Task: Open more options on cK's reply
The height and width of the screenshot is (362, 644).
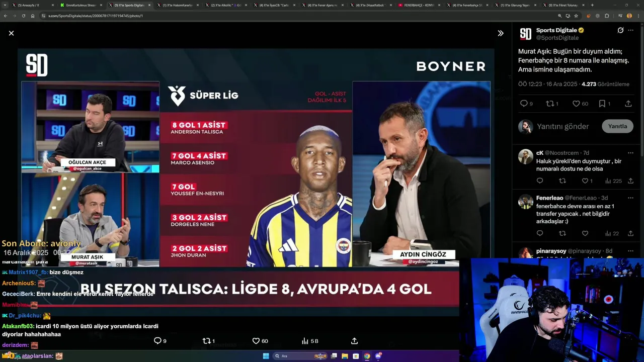Action: 630,153
